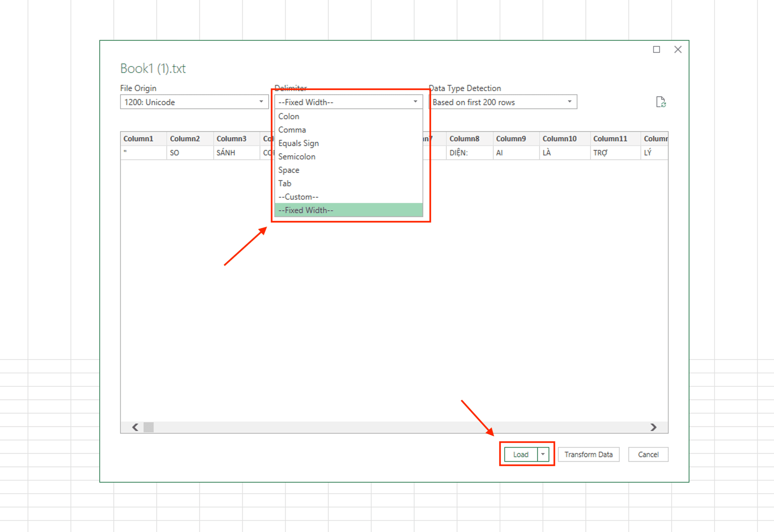This screenshot has height=532, width=774.
Task: Close the Book1 import dialog
Action: point(678,50)
